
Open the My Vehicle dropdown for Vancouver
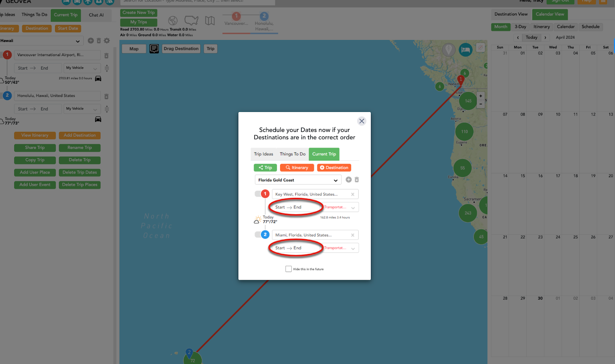coord(82,68)
